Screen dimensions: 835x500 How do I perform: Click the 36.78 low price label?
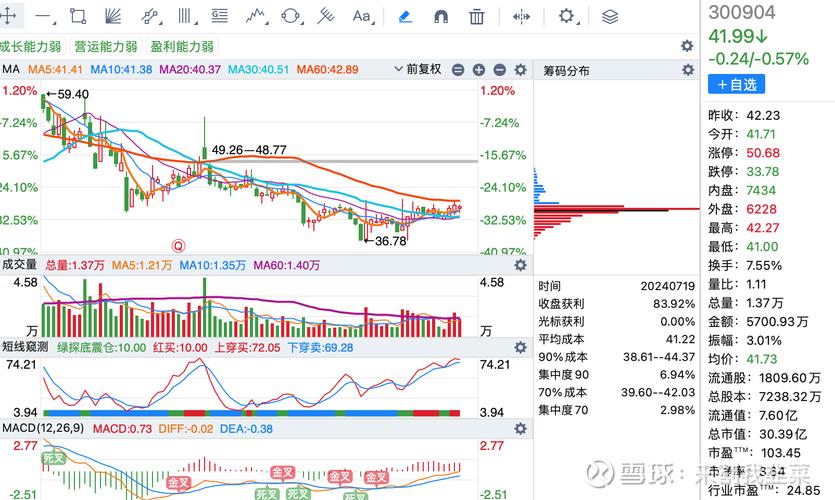click(x=385, y=241)
